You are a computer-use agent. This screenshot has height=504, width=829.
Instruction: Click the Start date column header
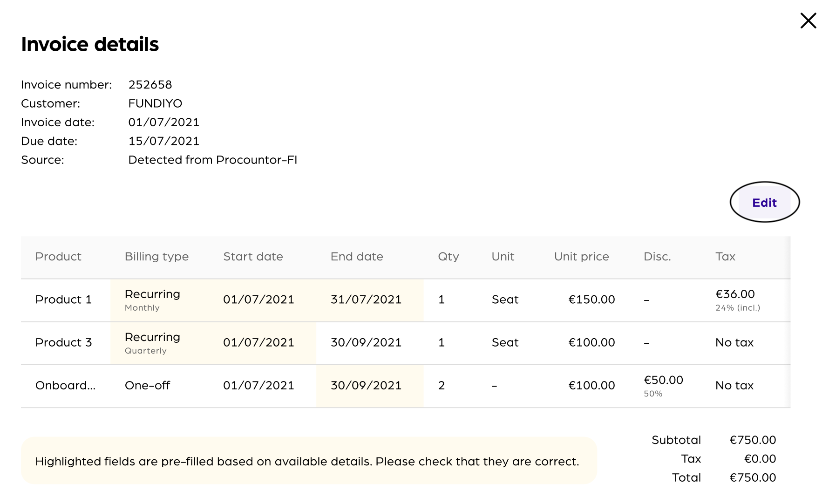click(x=253, y=257)
